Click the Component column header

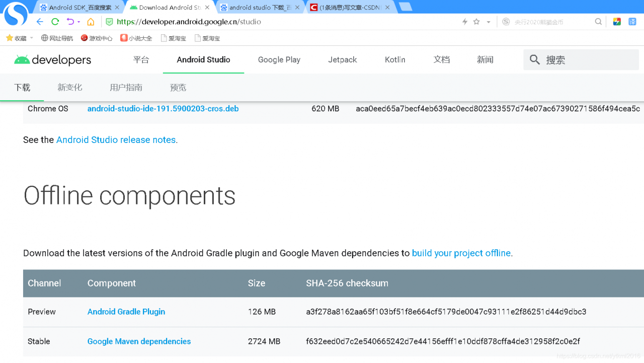pos(112,283)
